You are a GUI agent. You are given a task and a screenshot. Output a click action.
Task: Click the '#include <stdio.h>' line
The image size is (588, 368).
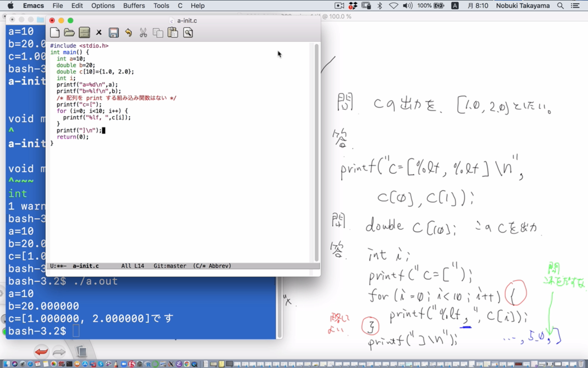(x=79, y=45)
